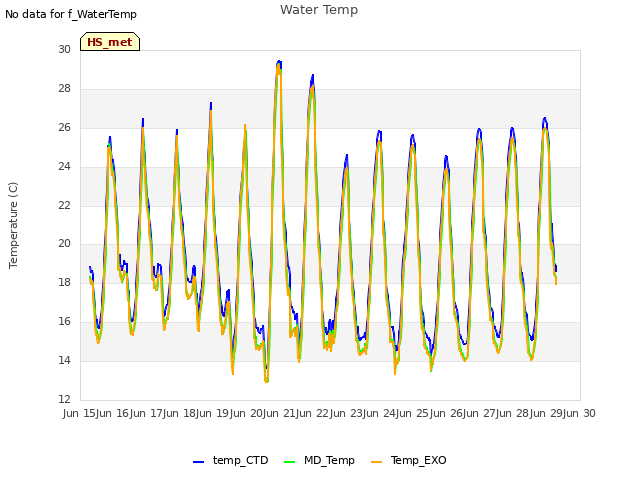640x480 pixels.
Task: Click the Jun 19 x-axis label
Action: 214,413
